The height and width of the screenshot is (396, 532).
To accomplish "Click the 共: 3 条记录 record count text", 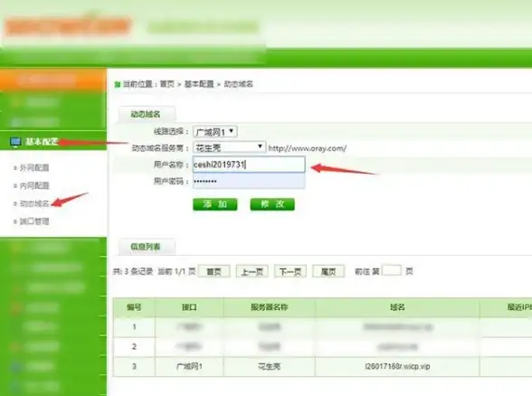I will pos(133,271).
